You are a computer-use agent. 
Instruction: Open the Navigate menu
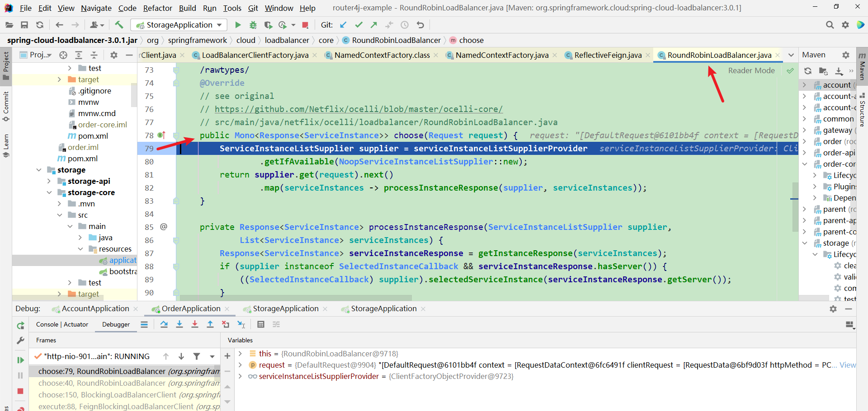(x=96, y=8)
